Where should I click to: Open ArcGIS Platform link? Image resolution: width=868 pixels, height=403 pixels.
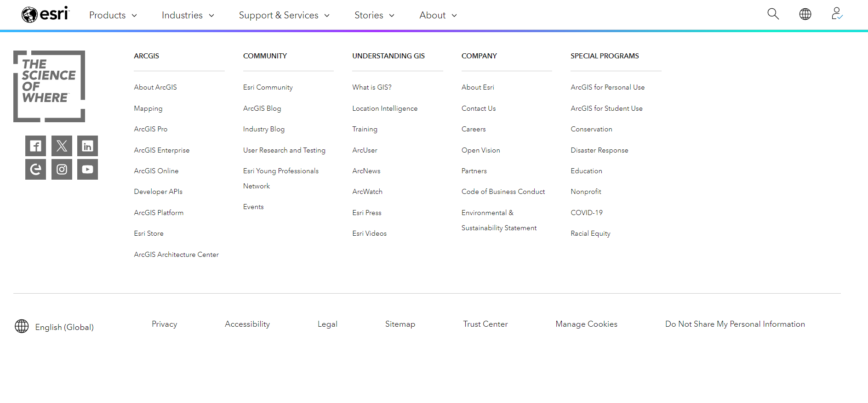(159, 213)
